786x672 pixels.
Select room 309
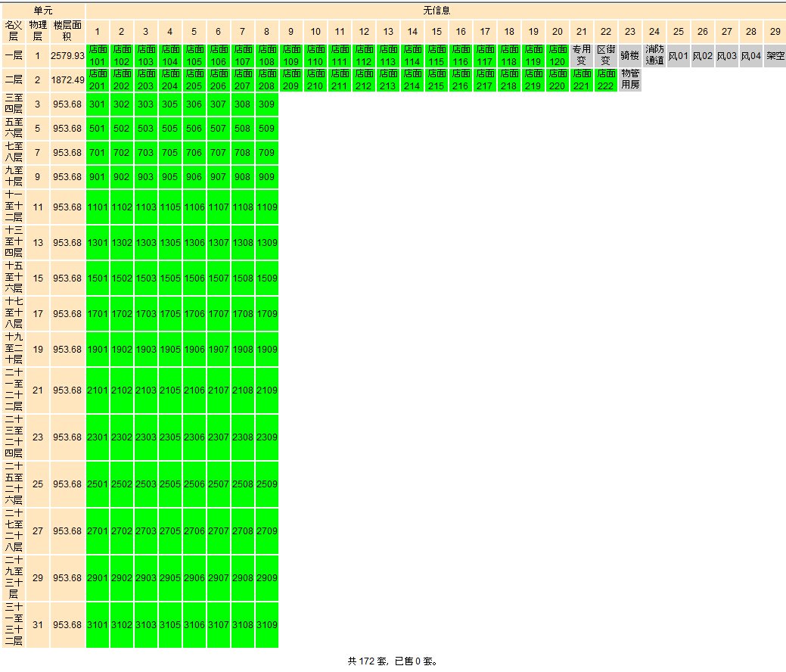[x=267, y=104]
